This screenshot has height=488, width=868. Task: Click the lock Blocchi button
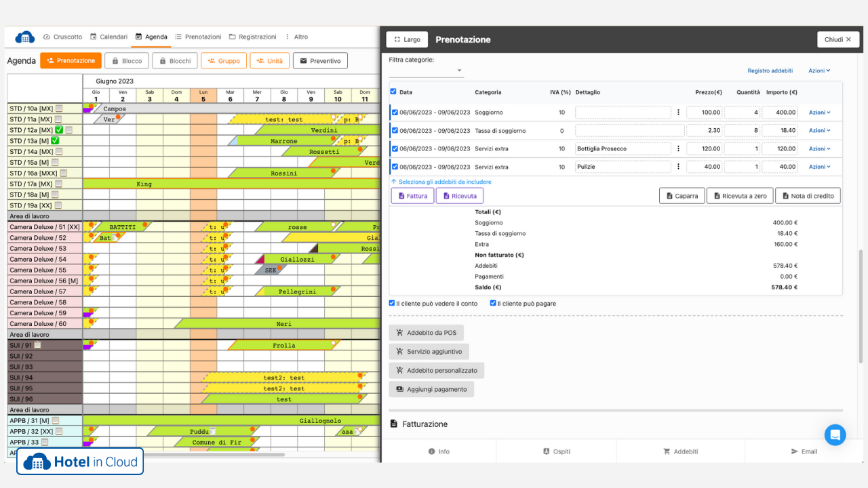(x=175, y=61)
